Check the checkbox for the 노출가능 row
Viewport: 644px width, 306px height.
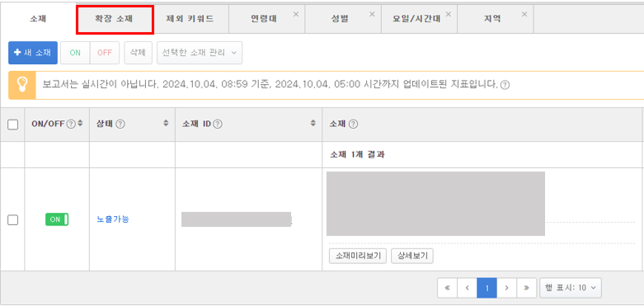tap(13, 220)
